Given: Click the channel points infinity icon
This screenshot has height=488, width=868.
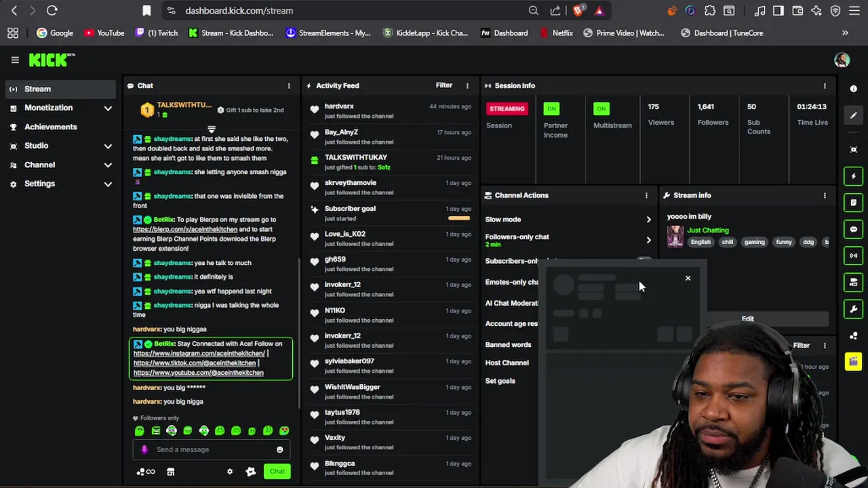Looking at the screenshot, I should (x=146, y=472).
